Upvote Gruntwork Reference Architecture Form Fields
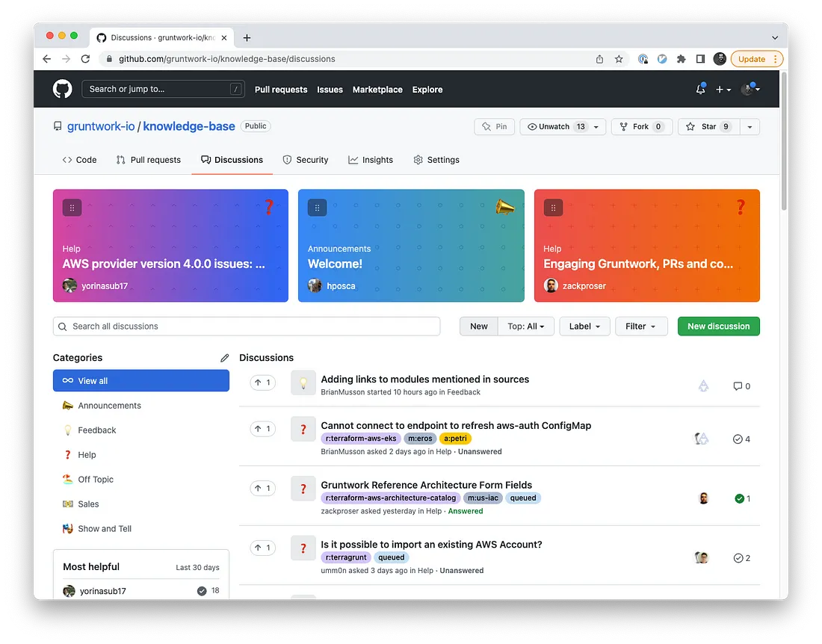 (x=262, y=488)
